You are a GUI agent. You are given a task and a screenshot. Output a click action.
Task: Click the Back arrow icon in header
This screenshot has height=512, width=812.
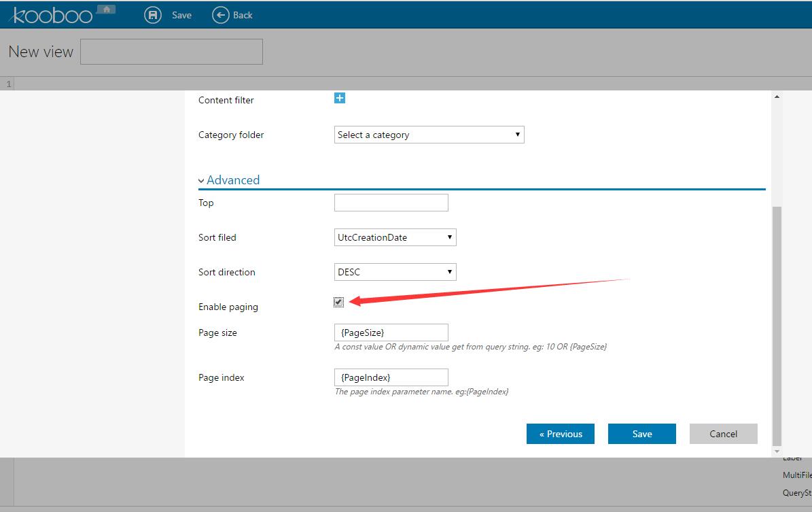221,15
